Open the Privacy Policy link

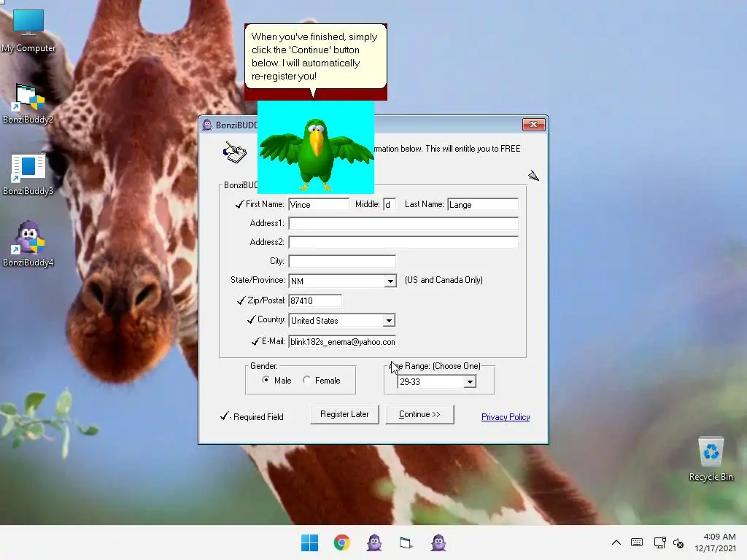click(506, 417)
